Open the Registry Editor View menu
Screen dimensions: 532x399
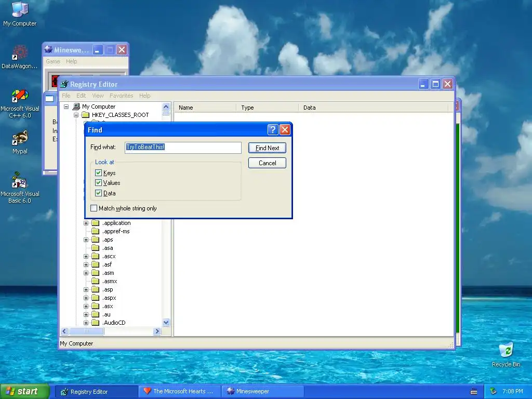pos(98,96)
